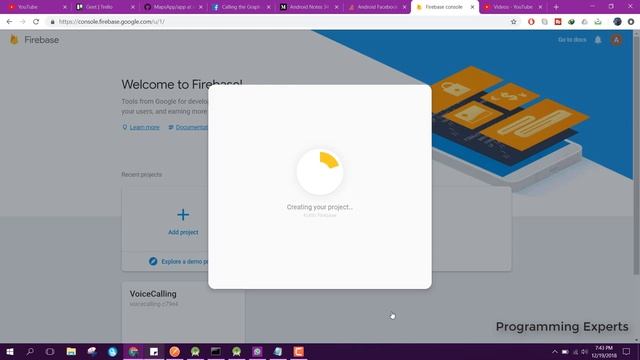Go back with the browser back arrow
The height and width of the screenshot is (360, 640).
pos(9,22)
